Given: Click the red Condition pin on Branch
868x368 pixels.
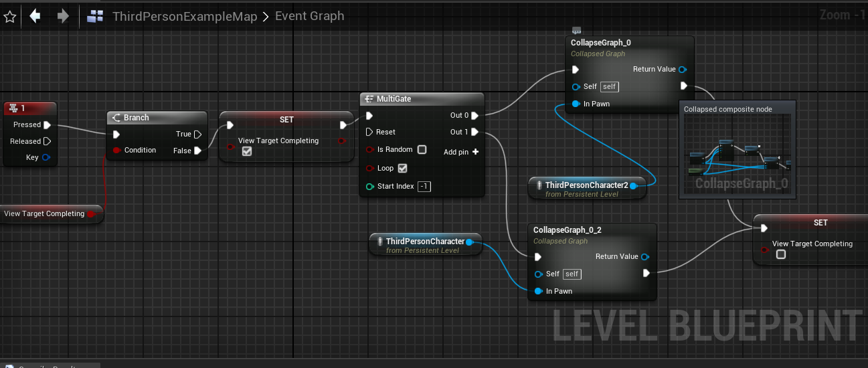Looking at the screenshot, I should tap(116, 151).
